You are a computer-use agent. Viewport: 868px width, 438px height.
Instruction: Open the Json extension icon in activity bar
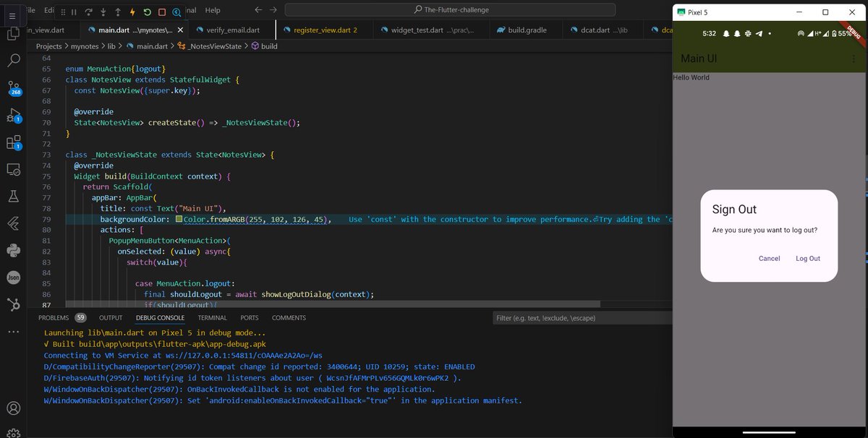[13, 278]
